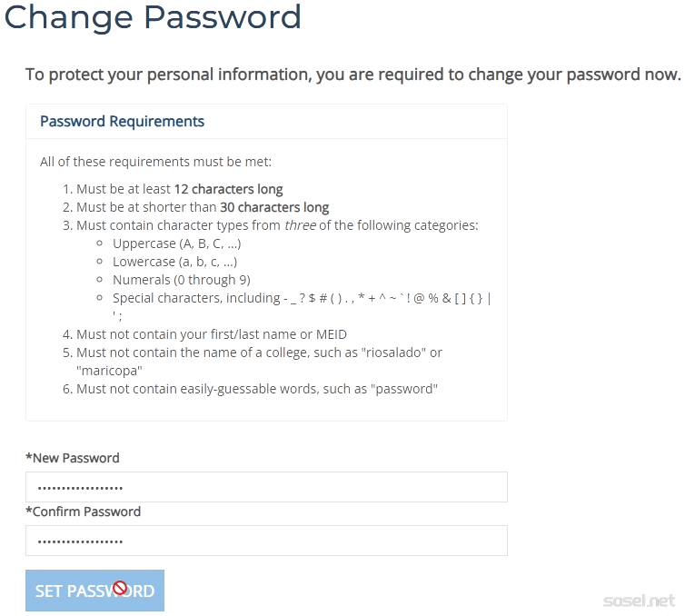Click the "protect your personal information" notice text
685x616 pixels.
coord(352,75)
